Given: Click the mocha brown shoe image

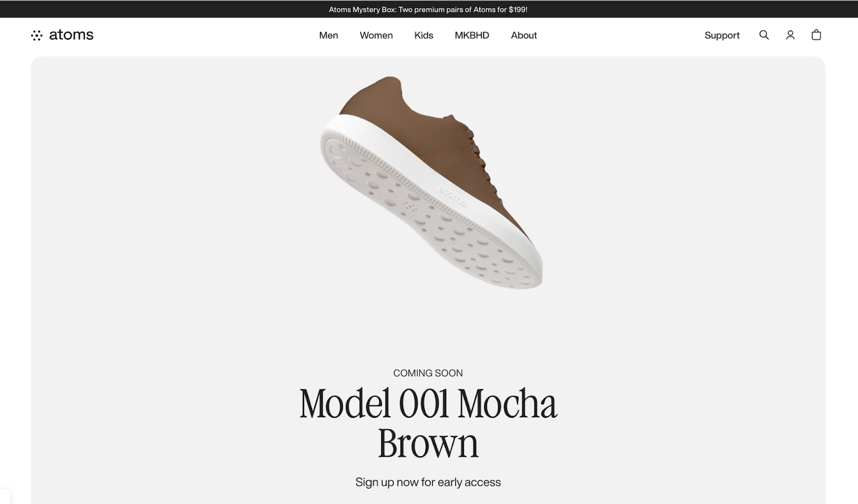Looking at the screenshot, I should pos(431,182).
